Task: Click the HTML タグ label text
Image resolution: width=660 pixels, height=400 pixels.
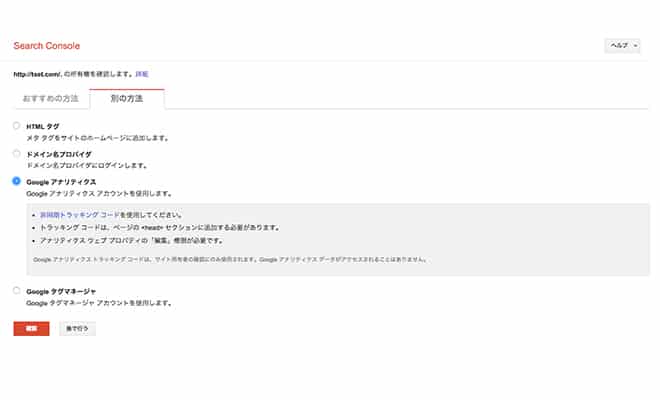Action: 43,126
